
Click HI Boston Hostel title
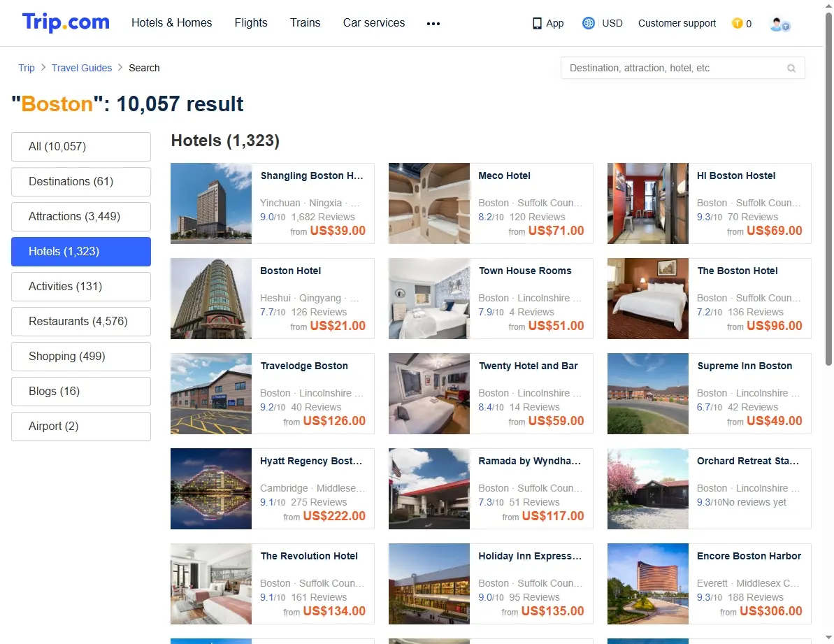(x=736, y=176)
